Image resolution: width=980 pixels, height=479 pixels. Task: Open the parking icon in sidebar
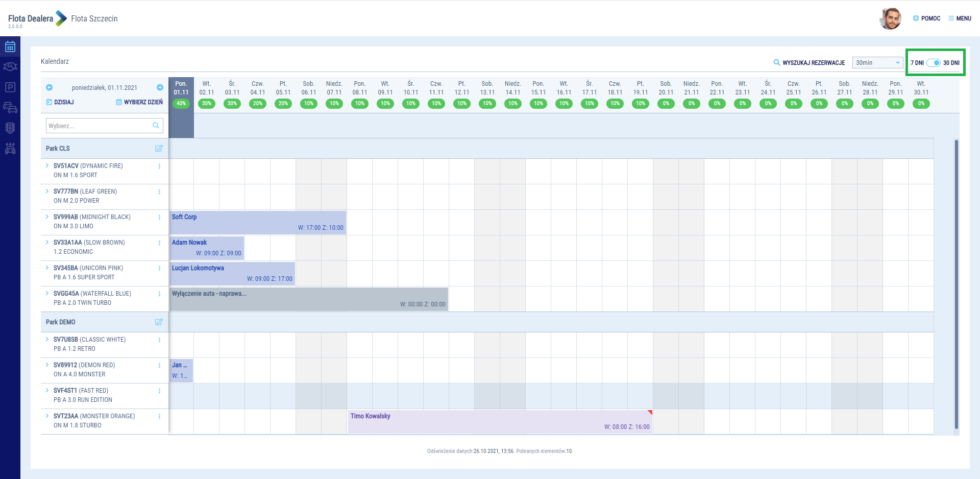coord(10,87)
